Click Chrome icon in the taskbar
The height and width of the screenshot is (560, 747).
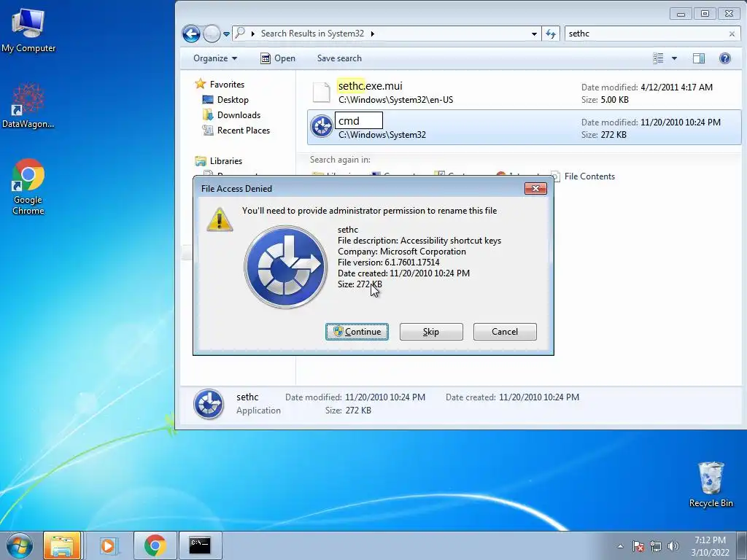coord(155,545)
